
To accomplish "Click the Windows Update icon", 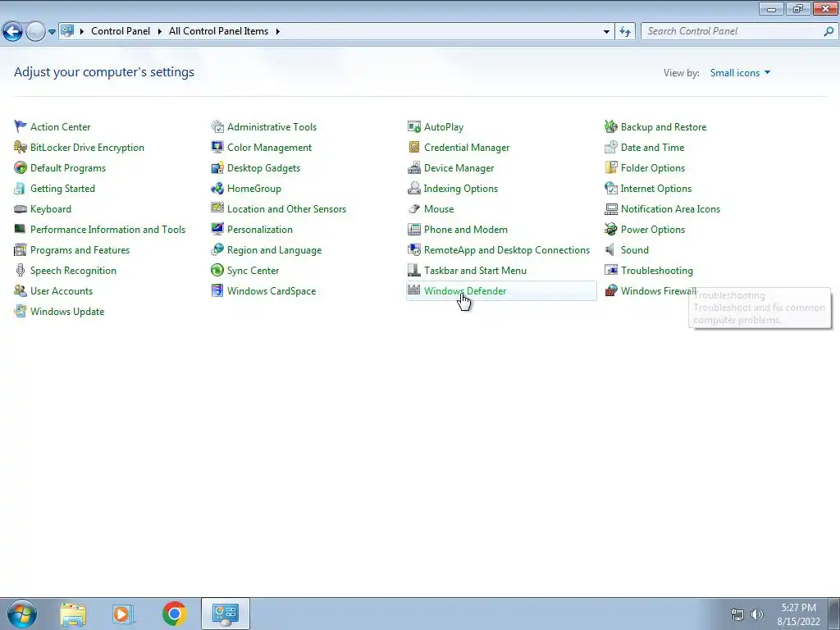I will [x=21, y=311].
